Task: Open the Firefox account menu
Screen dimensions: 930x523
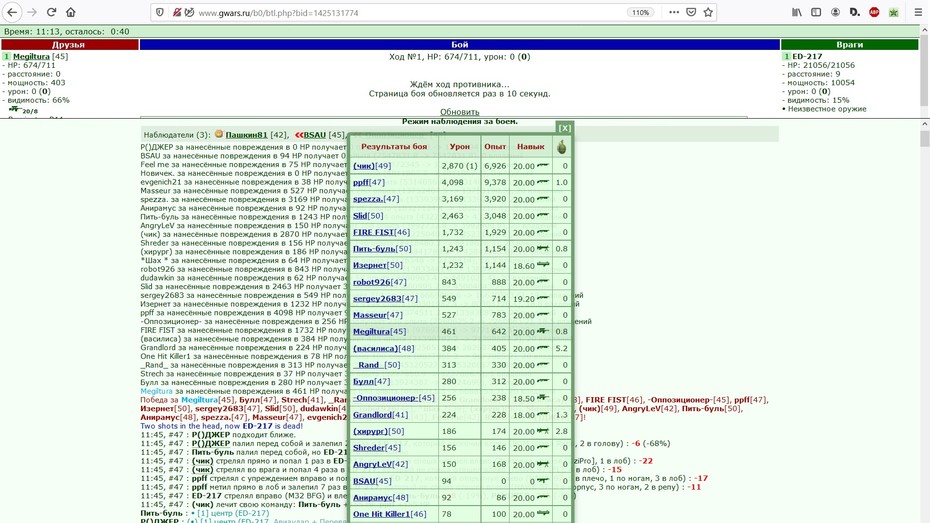Action: pos(835,12)
